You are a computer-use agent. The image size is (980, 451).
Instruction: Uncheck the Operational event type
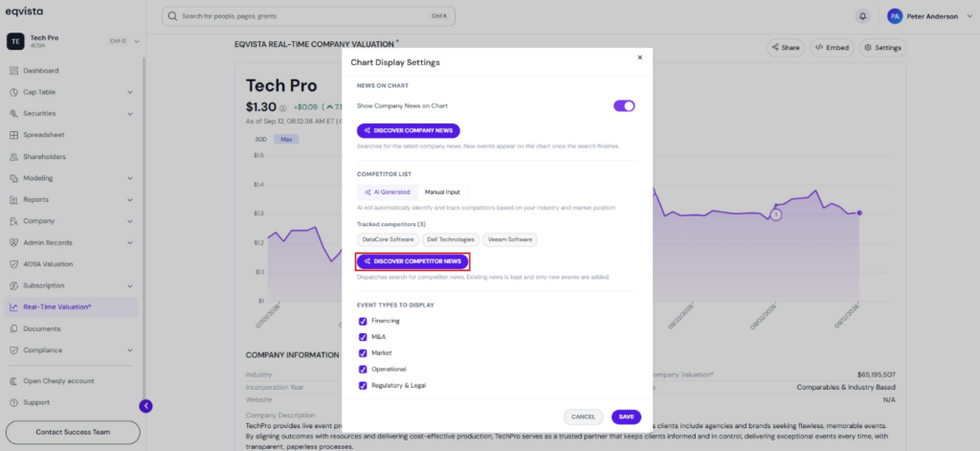coord(363,370)
